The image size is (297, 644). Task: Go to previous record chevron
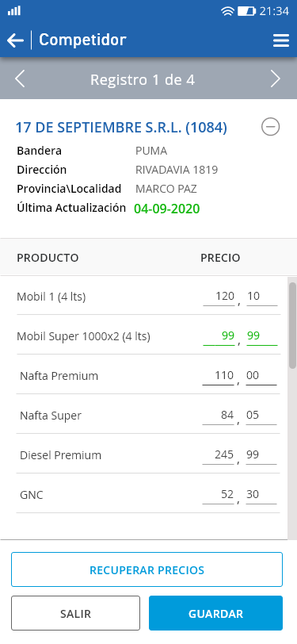click(20, 79)
